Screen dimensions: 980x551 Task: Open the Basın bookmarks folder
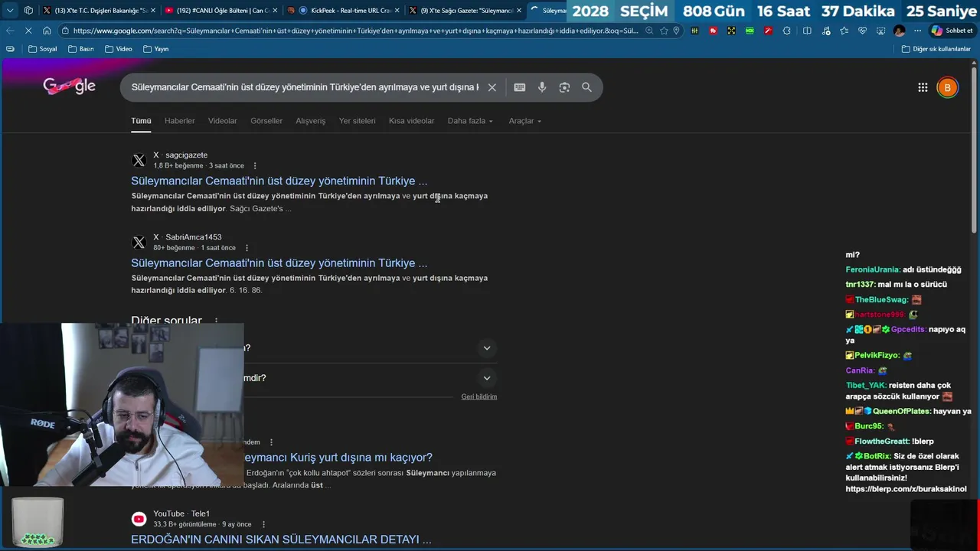click(81, 49)
